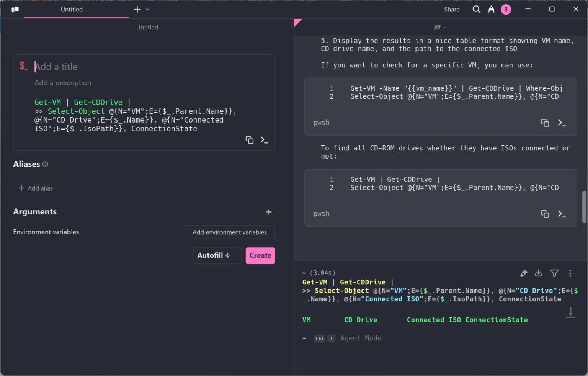Viewport: 588px width, 376px height.
Task: Copy the second pwsh code block
Action: click(545, 214)
